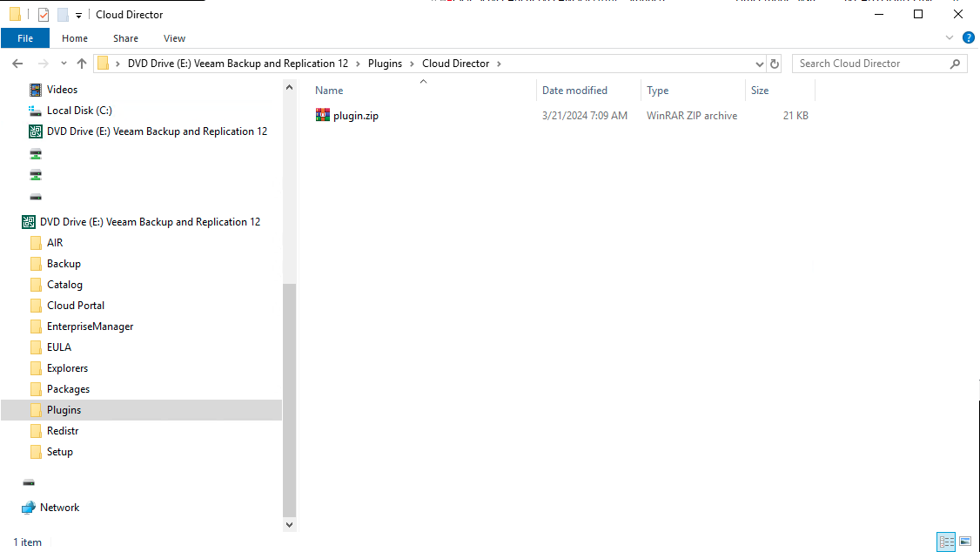The width and height of the screenshot is (980, 552).
Task: Click the navigation pane scroll down arrow
Action: tap(289, 524)
